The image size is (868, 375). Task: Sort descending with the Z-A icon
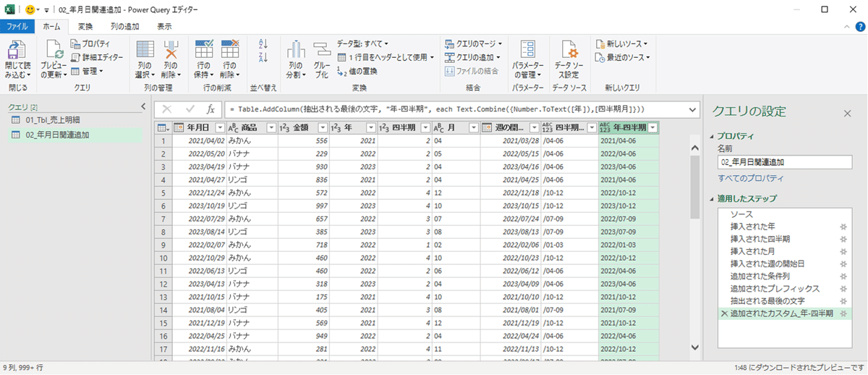tap(263, 58)
